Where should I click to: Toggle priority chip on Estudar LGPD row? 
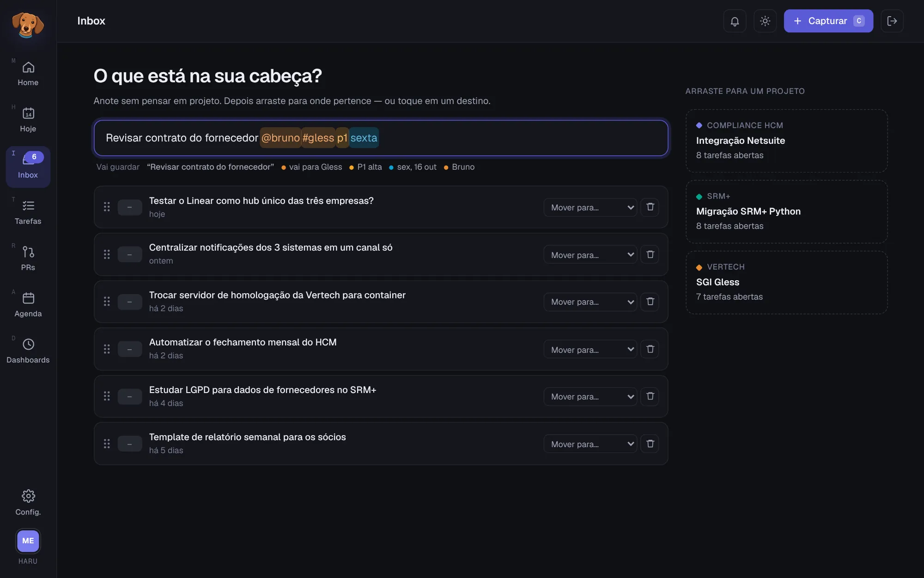(130, 396)
